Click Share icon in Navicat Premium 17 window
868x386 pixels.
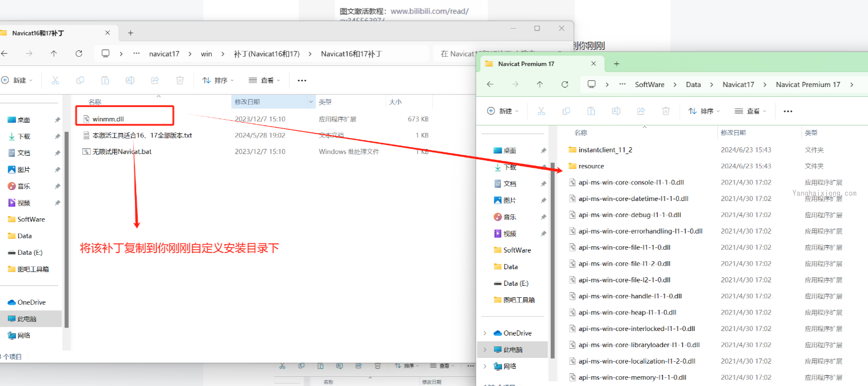pyautogui.click(x=641, y=111)
